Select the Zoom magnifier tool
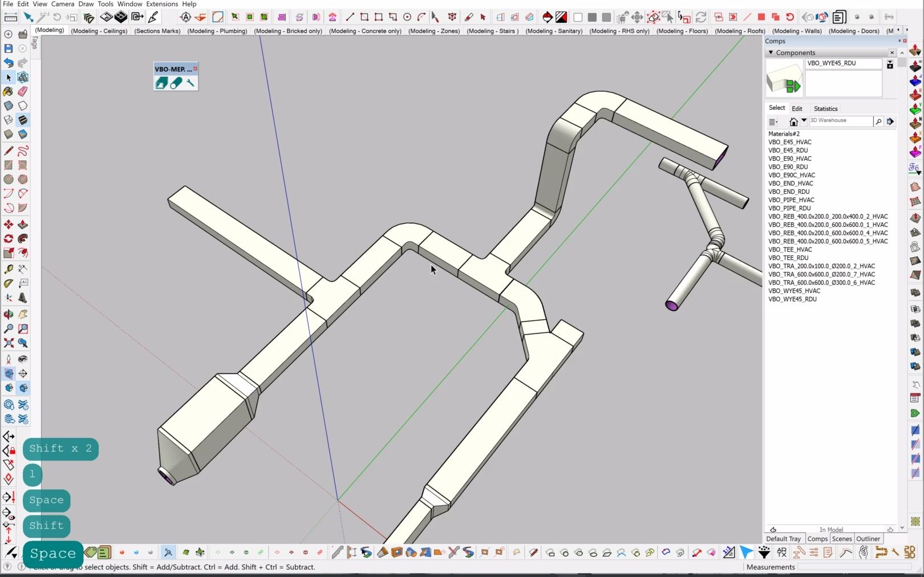 point(9,329)
